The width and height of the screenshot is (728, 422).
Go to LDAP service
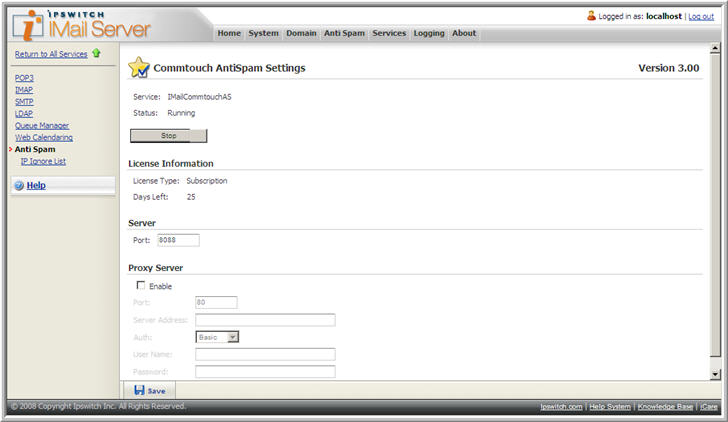(24, 114)
